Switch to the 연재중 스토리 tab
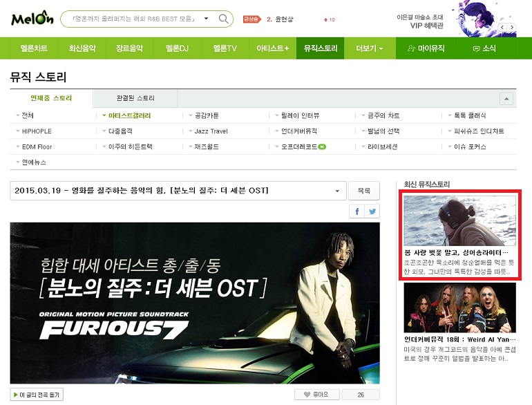The height and width of the screenshot is (405, 532). tap(51, 98)
